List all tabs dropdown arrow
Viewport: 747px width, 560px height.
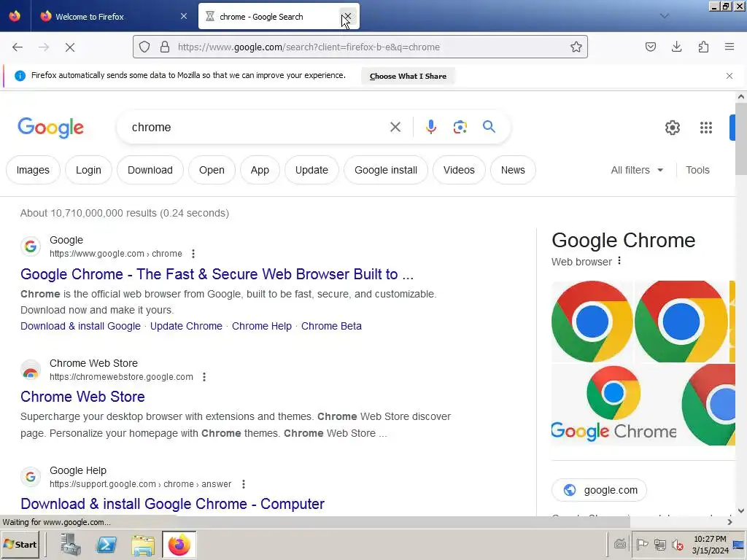(664, 16)
